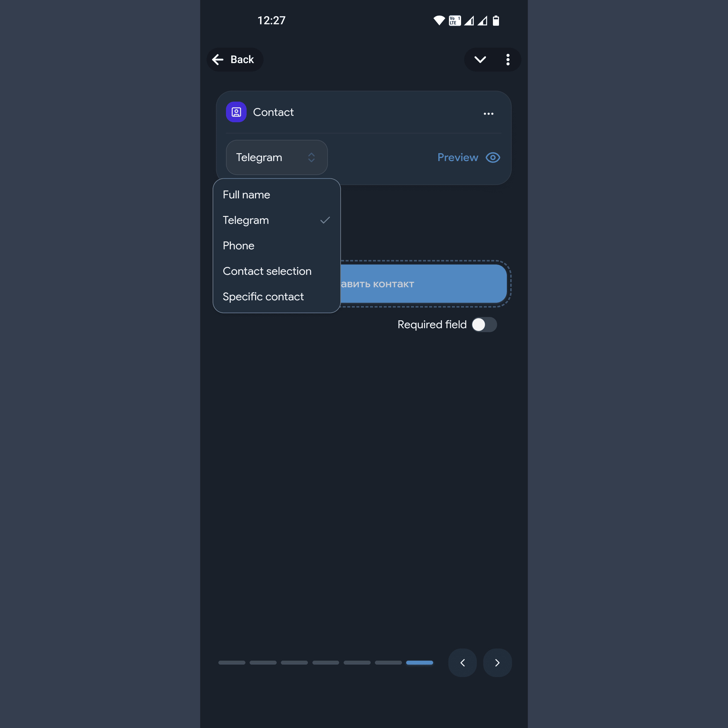Click the purple Contact block icon
Viewport: 728px width, 728px height.
236,112
